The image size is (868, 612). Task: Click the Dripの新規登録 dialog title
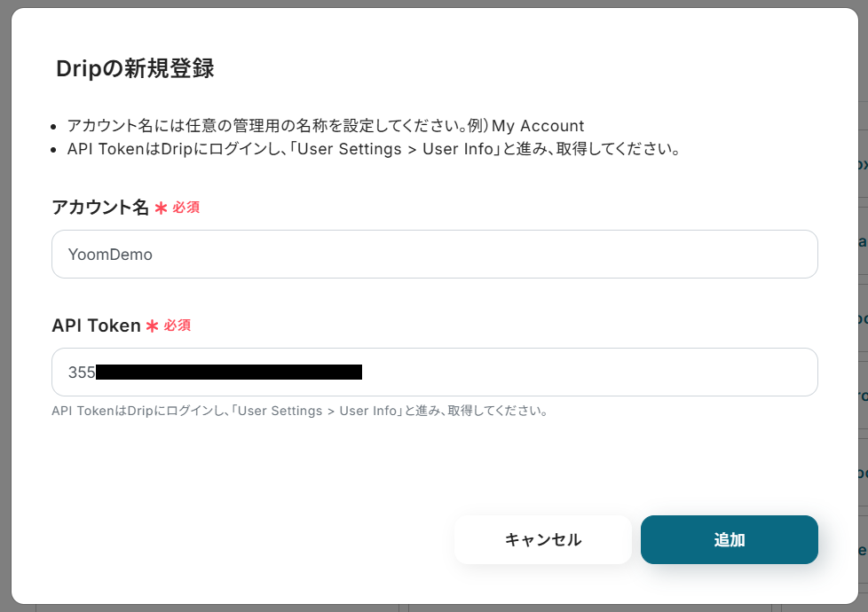coord(135,68)
